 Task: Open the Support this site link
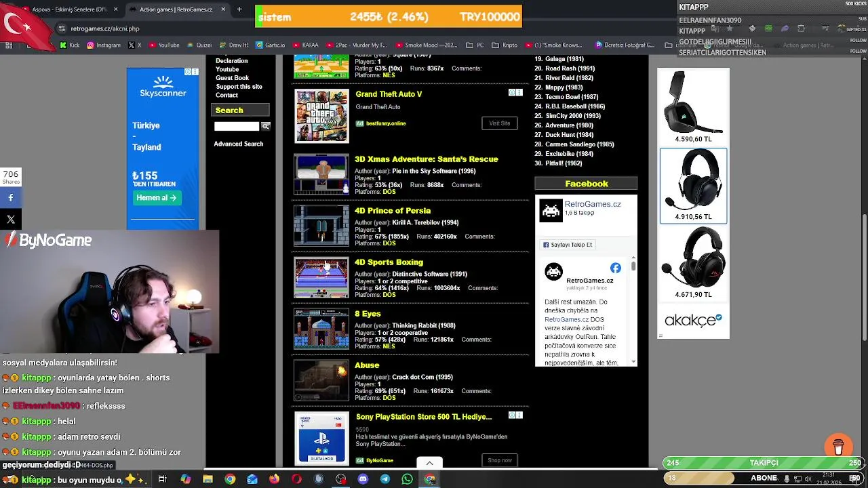pyautogui.click(x=239, y=87)
